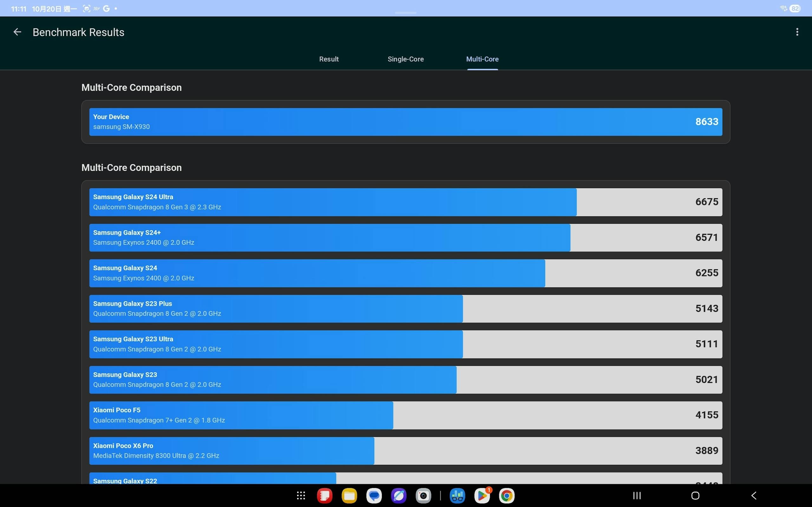Launch Chrome from the taskbar
The width and height of the screenshot is (812, 507).
506,495
